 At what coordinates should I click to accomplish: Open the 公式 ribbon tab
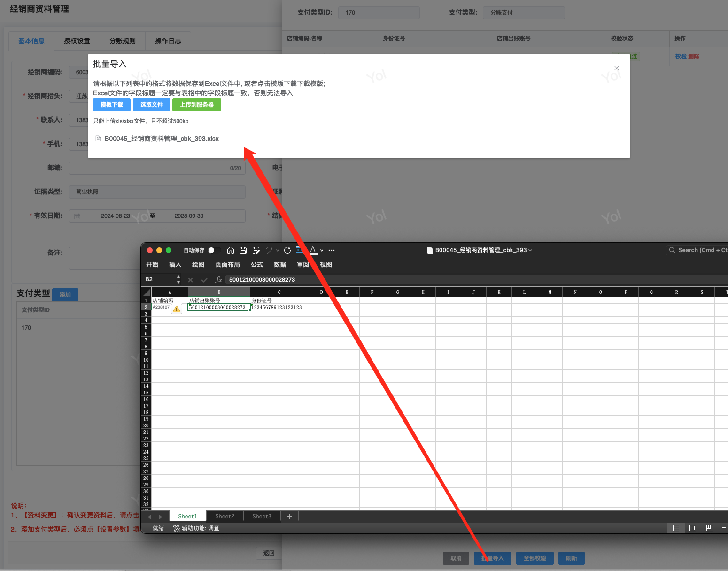coord(257,265)
